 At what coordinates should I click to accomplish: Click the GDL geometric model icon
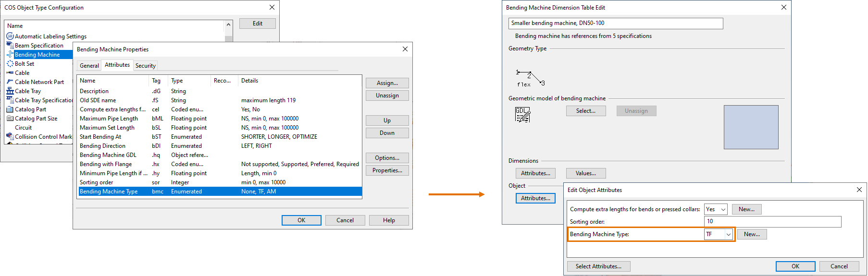tap(522, 115)
